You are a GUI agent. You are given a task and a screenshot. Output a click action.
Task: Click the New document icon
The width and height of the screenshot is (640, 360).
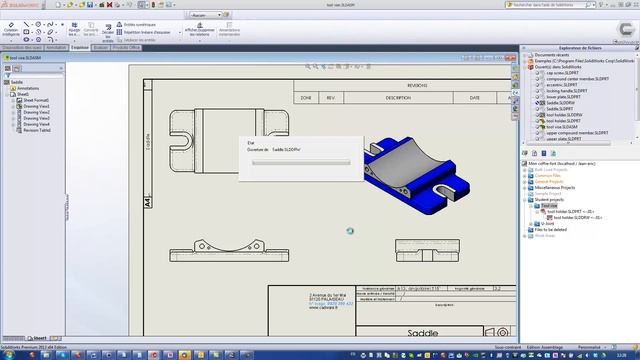point(58,5)
